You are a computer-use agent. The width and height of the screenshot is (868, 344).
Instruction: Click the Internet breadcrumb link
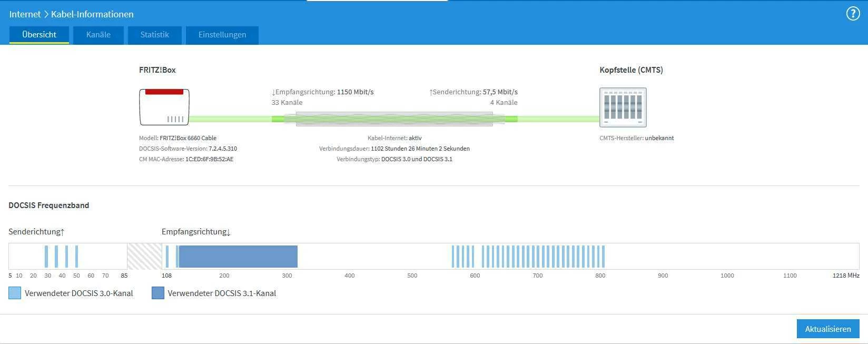25,14
